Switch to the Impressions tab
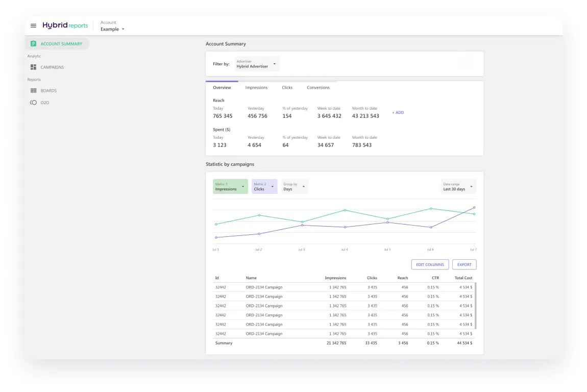Screen dimensions: 587x392 point(256,88)
